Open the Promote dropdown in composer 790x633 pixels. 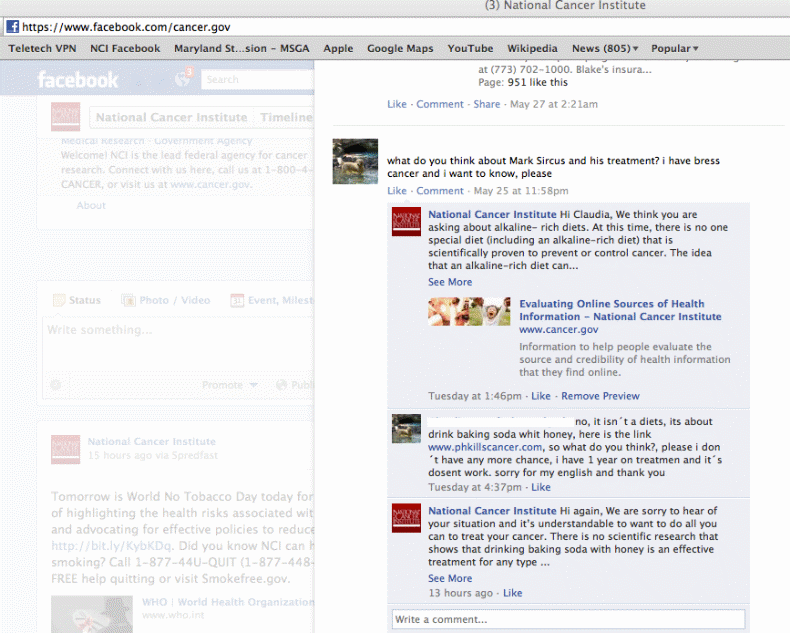230,385
